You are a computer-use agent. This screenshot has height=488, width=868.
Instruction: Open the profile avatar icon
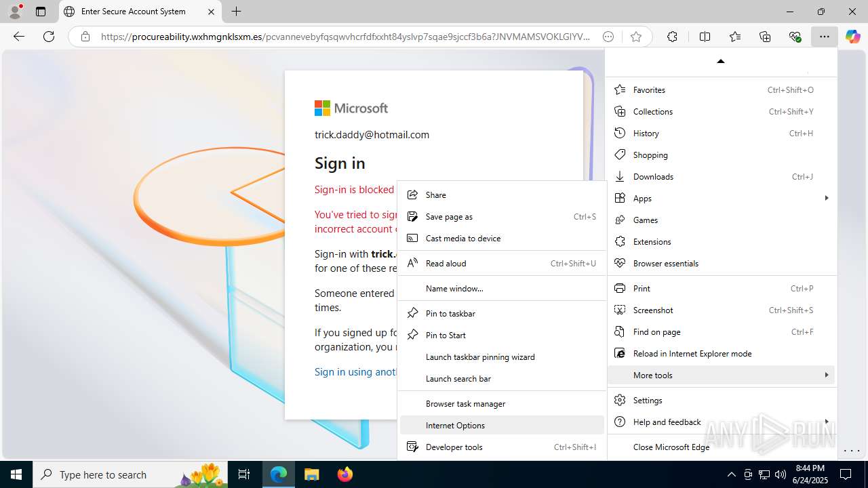click(15, 12)
